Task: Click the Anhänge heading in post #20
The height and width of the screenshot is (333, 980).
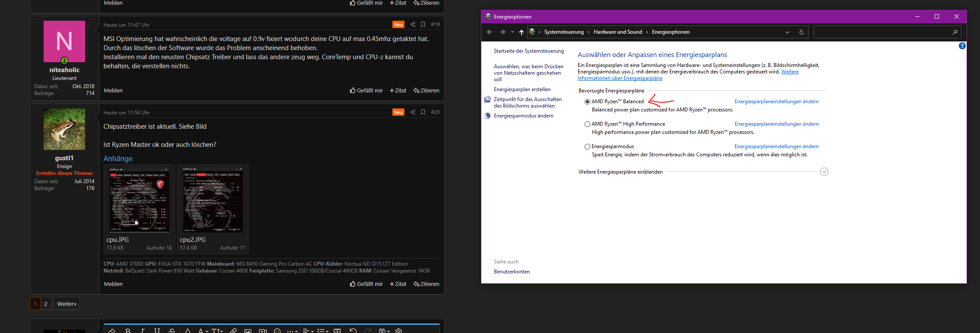Action: coord(118,159)
